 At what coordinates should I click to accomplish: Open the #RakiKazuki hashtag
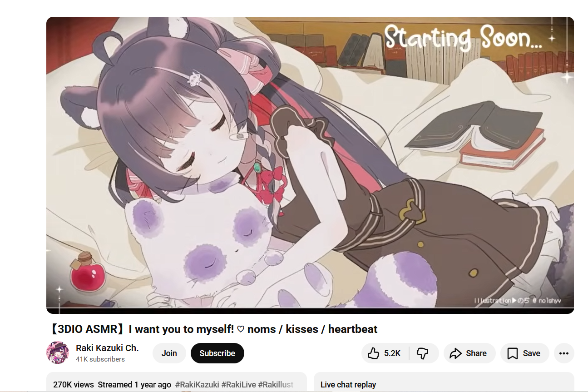[x=197, y=385]
